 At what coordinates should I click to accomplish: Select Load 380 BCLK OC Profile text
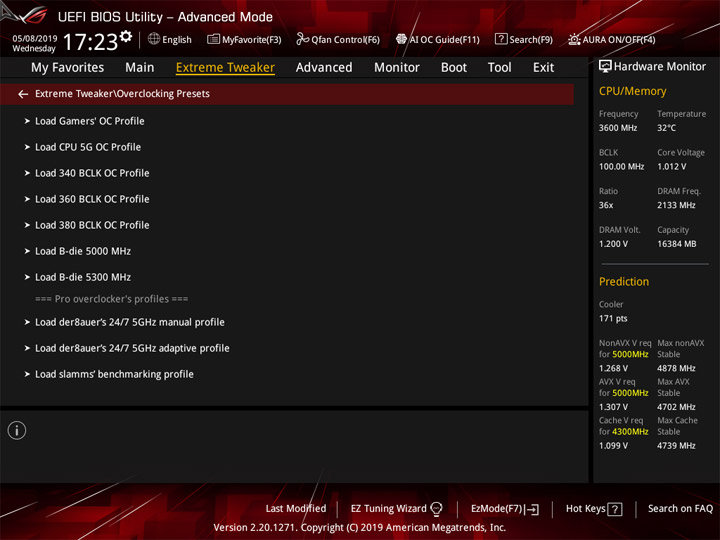click(92, 225)
